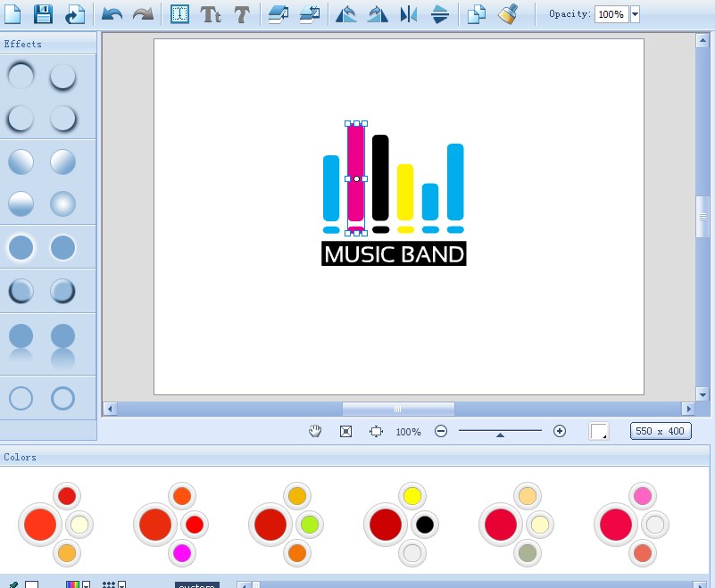
Task: Undo the last action
Action: (112, 14)
